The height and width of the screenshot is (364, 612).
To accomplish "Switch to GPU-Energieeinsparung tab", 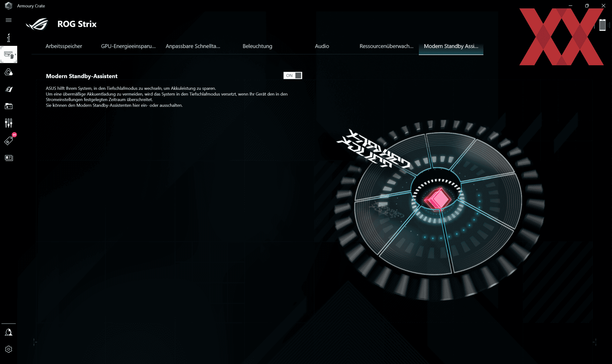I will pyautogui.click(x=128, y=46).
